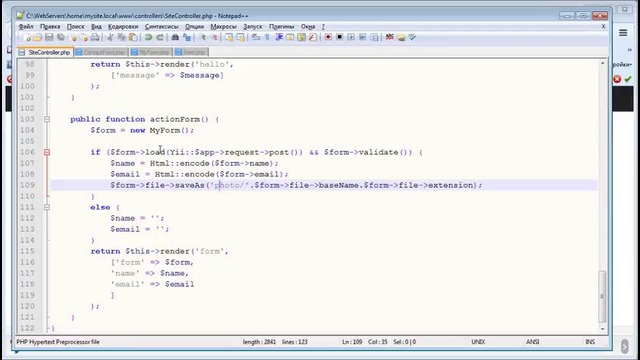Click the Cut scissors icon
640x360 pixels.
coord(110,38)
